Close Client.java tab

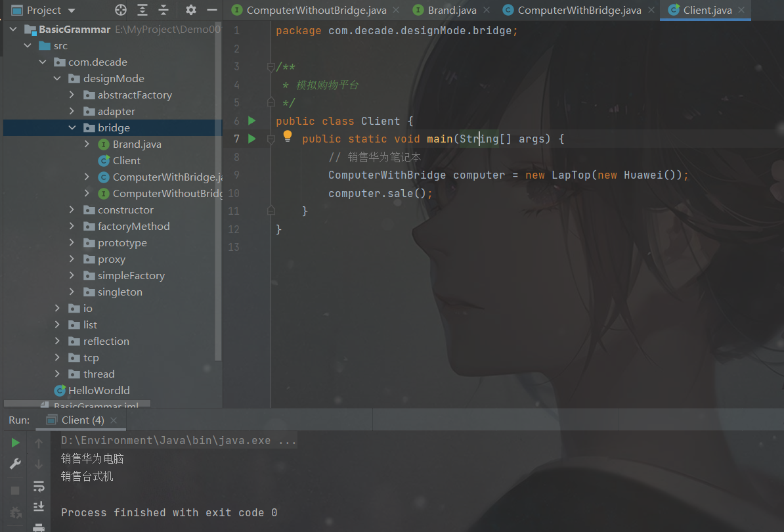click(741, 10)
